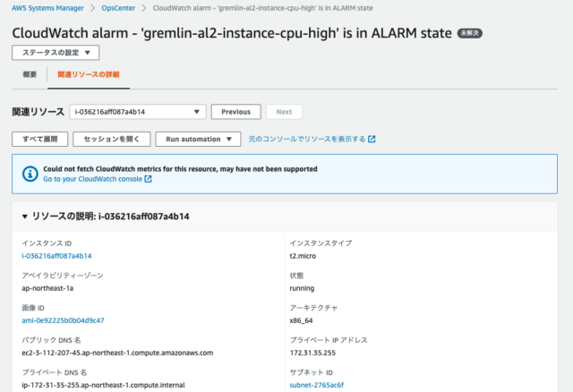Open the subnet-2765ac6f link

316,385
